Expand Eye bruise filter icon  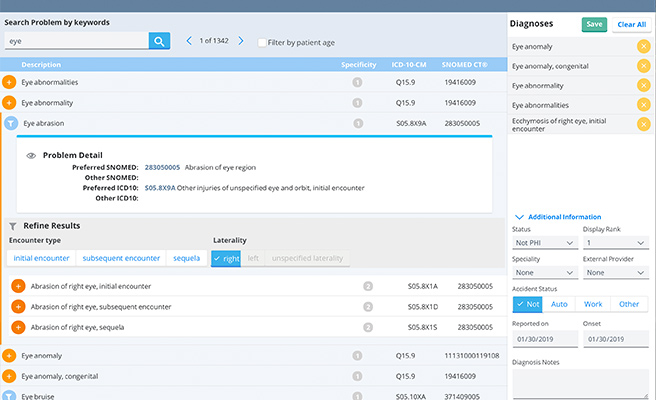(9, 395)
